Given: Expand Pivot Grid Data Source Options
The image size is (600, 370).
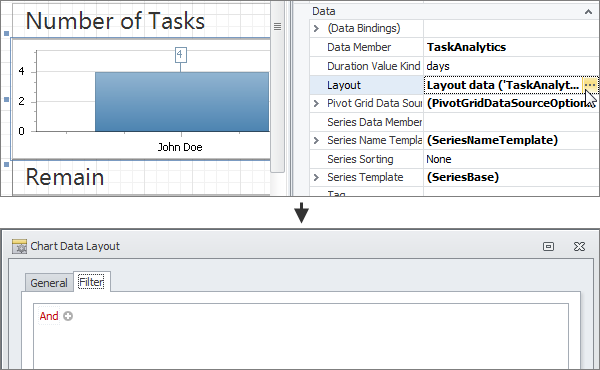Looking at the screenshot, I should pos(316,103).
